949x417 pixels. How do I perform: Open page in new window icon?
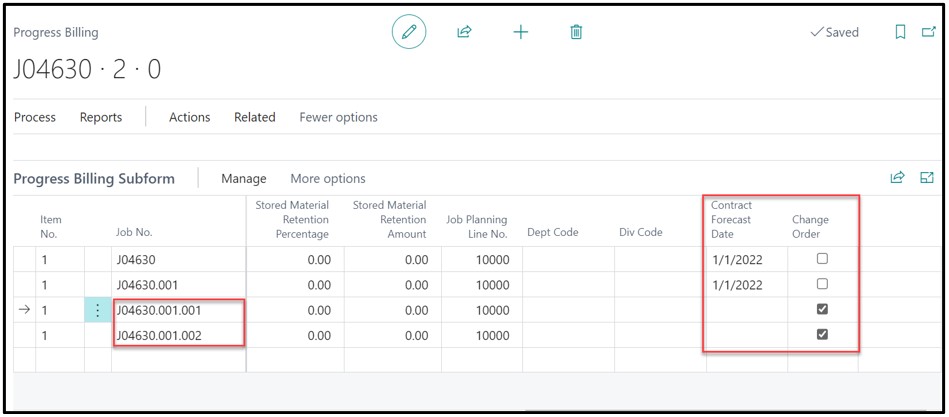pos(927,32)
